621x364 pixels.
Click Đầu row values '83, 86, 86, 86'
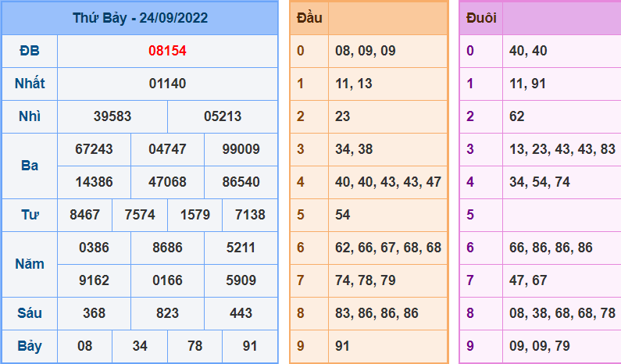pyautogui.click(x=377, y=314)
